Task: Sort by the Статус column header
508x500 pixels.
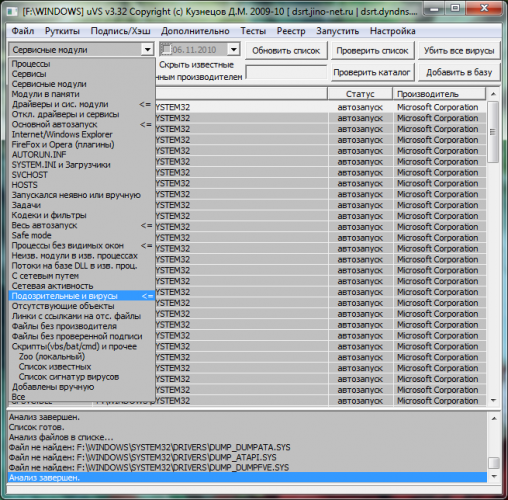Action: [x=360, y=94]
